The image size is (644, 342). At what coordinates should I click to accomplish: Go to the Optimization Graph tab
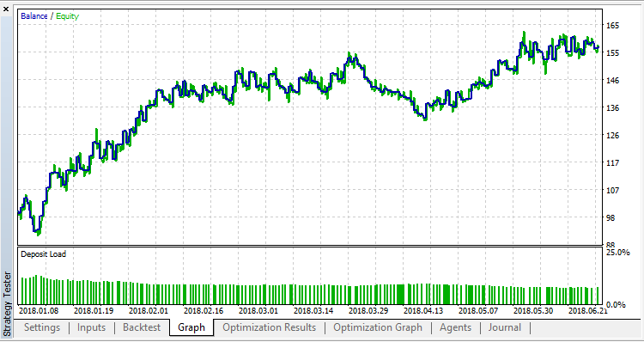(378, 327)
